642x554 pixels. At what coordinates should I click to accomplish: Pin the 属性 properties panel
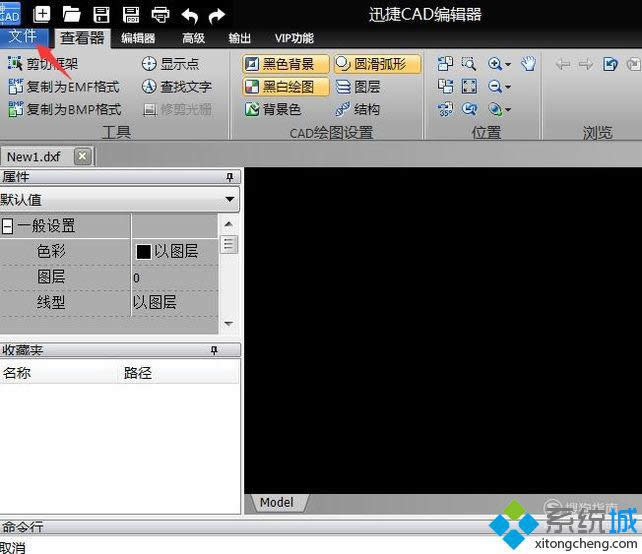[230, 177]
